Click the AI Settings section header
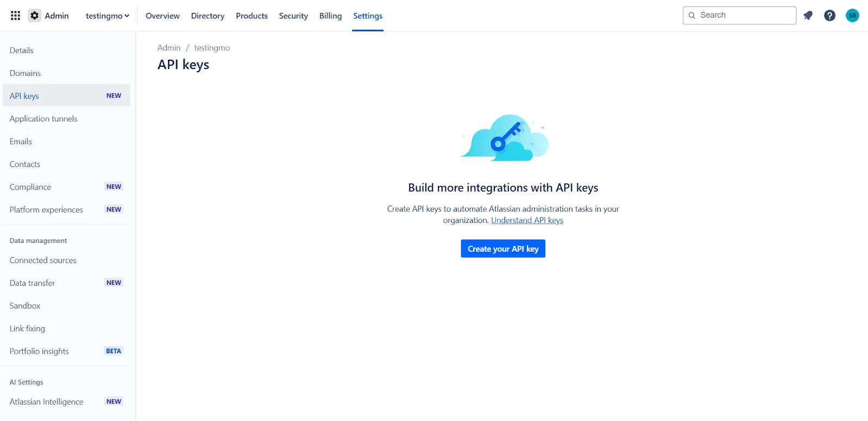Screen dimensions: 868x421 (26, 382)
